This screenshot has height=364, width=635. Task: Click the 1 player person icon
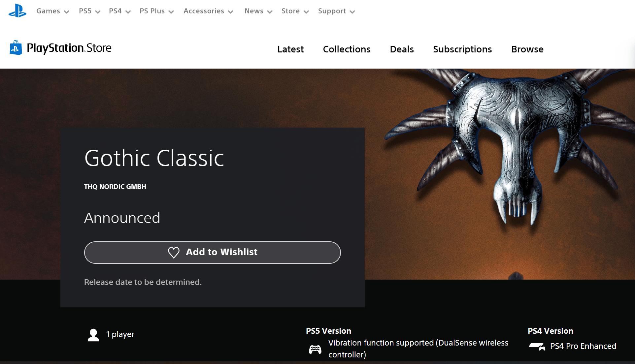coord(93,335)
